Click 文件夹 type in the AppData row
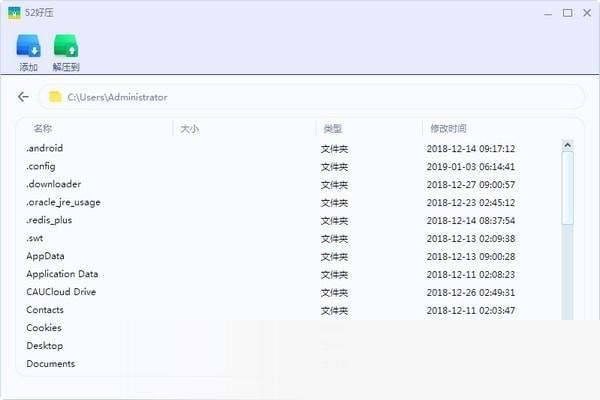600x400 pixels. click(x=334, y=257)
